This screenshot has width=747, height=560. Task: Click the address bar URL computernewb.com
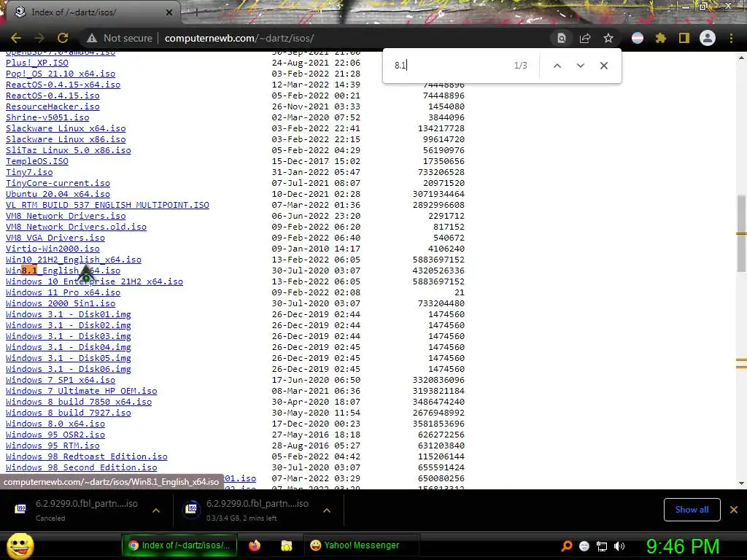[x=239, y=38]
